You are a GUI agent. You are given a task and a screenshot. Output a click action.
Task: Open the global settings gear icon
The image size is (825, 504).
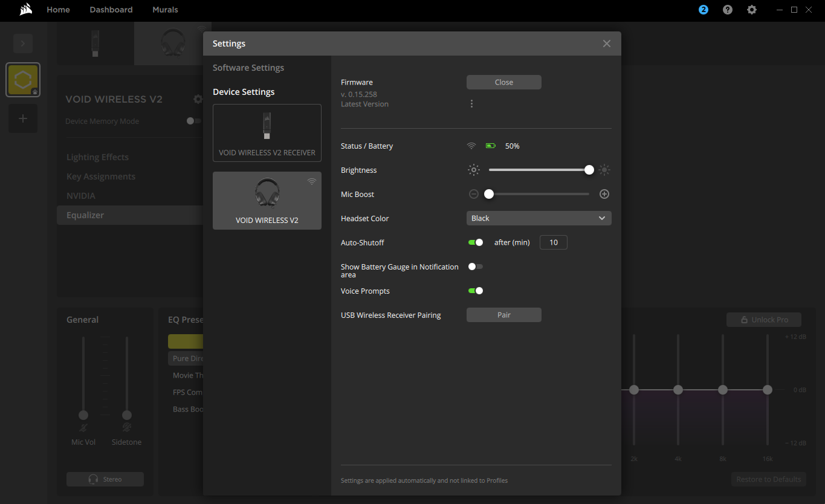752,10
